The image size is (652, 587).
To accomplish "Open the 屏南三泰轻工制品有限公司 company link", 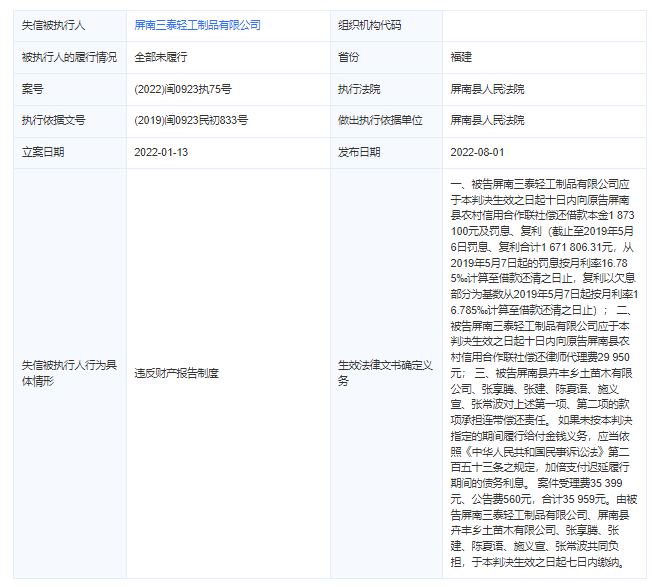I will click(x=197, y=25).
